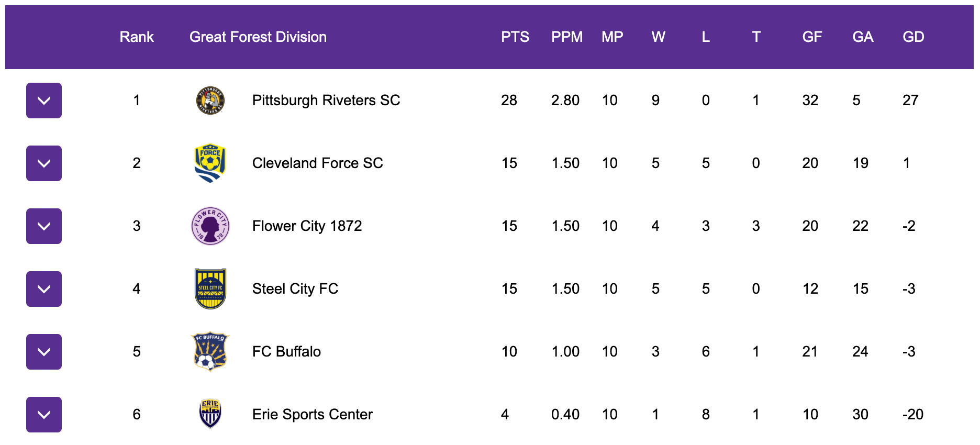Open the Flower City 1872 team link
The height and width of the screenshot is (445, 980).
tap(307, 226)
